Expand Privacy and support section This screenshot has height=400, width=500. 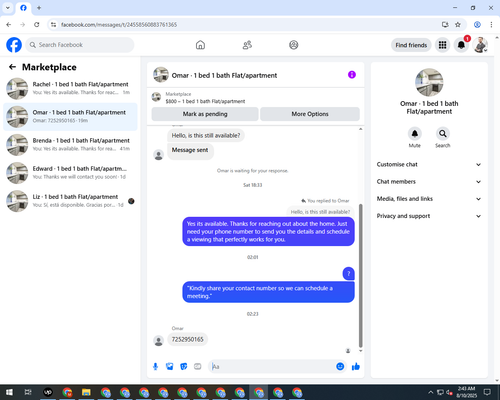click(x=429, y=216)
